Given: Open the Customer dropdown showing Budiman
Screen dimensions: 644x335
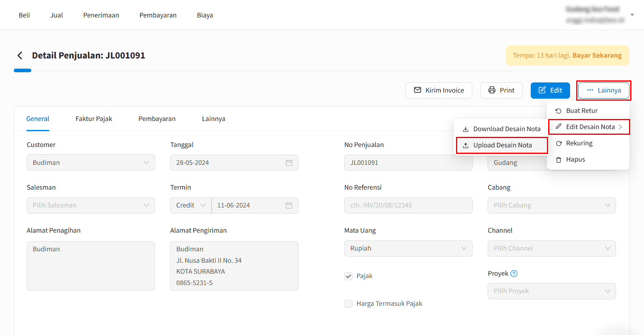Looking at the screenshot, I should [x=91, y=163].
